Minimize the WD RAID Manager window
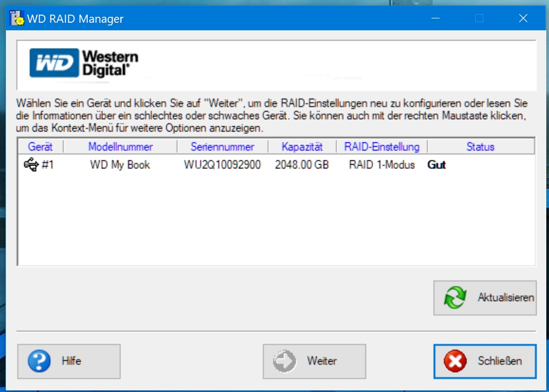Image resolution: width=549 pixels, height=392 pixels. tap(435, 18)
